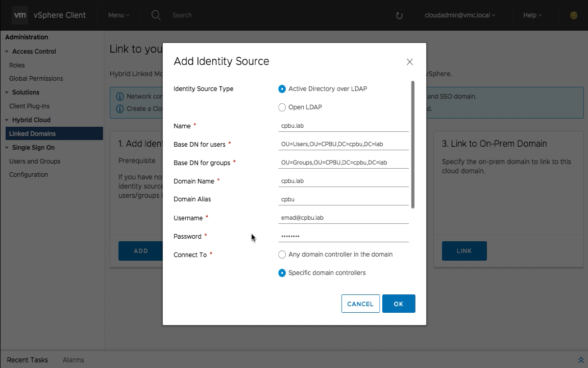Screen dimensions: 588x368
Task: Switch to the Recent Tasks tab
Action: click(x=28, y=360)
